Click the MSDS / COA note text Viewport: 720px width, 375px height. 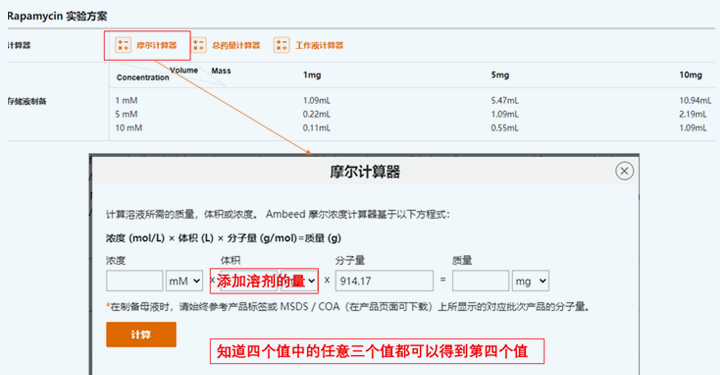tap(349, 307)
